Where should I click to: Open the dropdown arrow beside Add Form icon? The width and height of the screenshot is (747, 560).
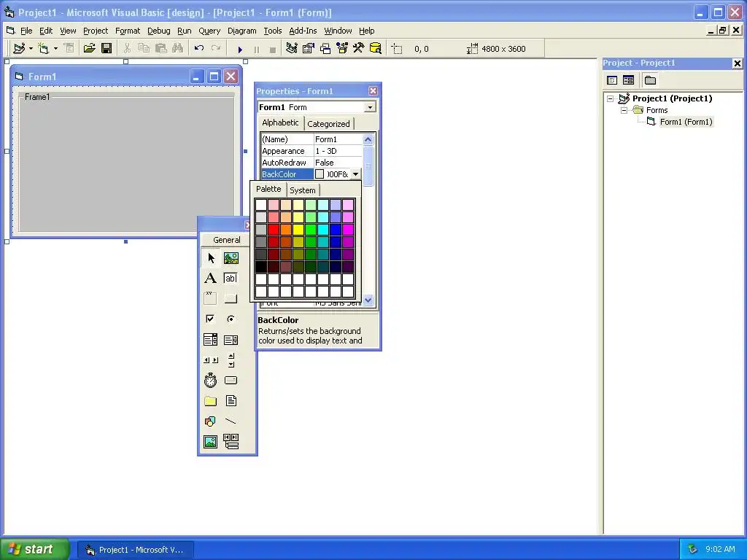tap(55, 49)
